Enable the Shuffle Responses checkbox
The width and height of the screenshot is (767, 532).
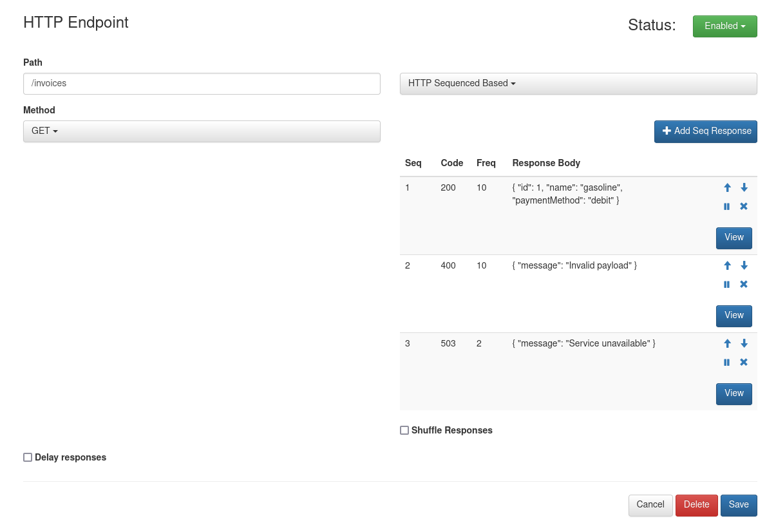[404, 430]
